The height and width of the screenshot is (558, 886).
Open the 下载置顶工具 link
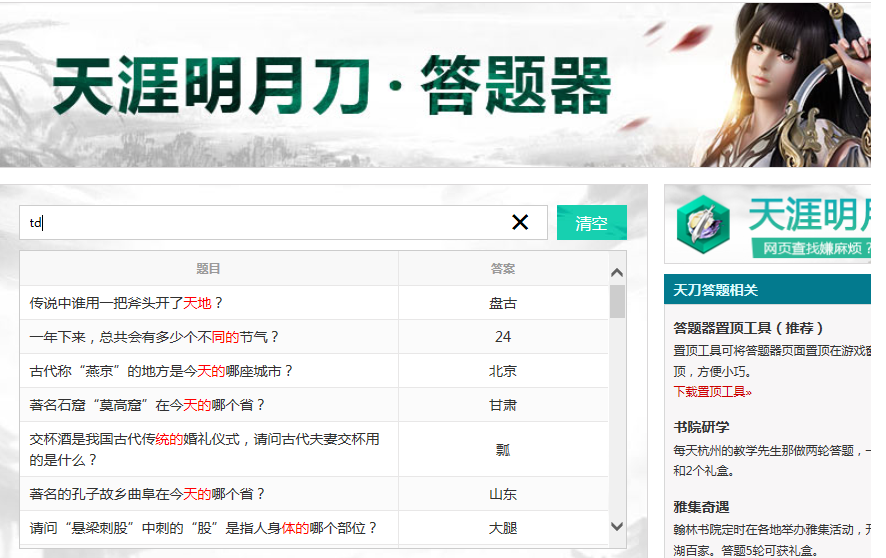(x=713, y=392)
